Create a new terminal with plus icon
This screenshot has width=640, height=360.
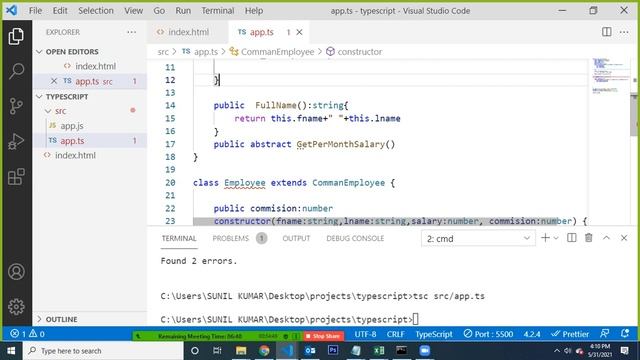tap(545, 238)
